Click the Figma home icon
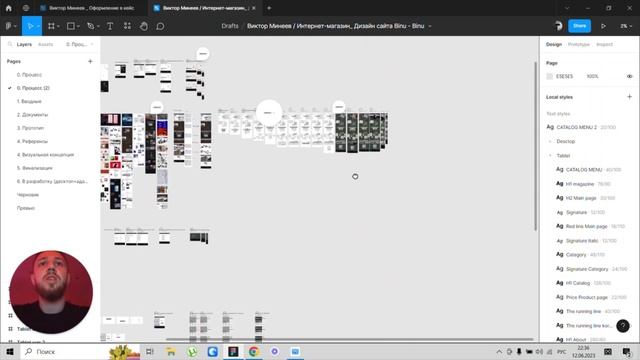640x360 pixels. (9, 8)
